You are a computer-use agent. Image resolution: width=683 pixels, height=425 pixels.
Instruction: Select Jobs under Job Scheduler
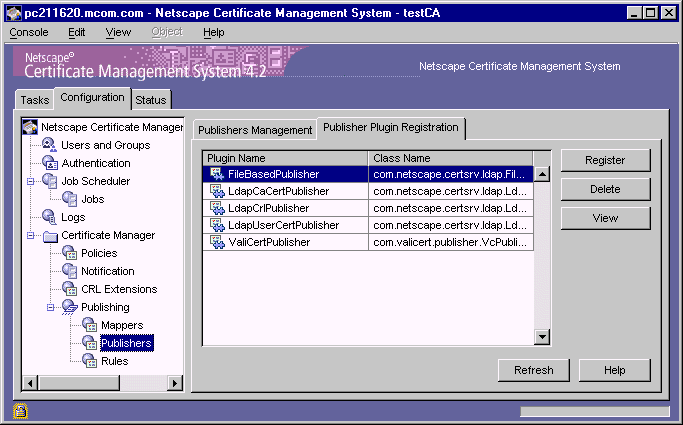(x=93, y=199)
